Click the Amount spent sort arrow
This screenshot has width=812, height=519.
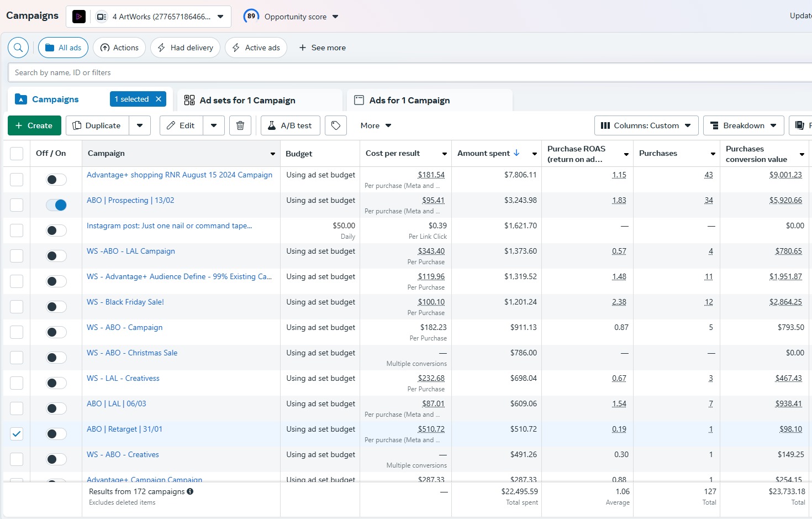pos(516,153)
